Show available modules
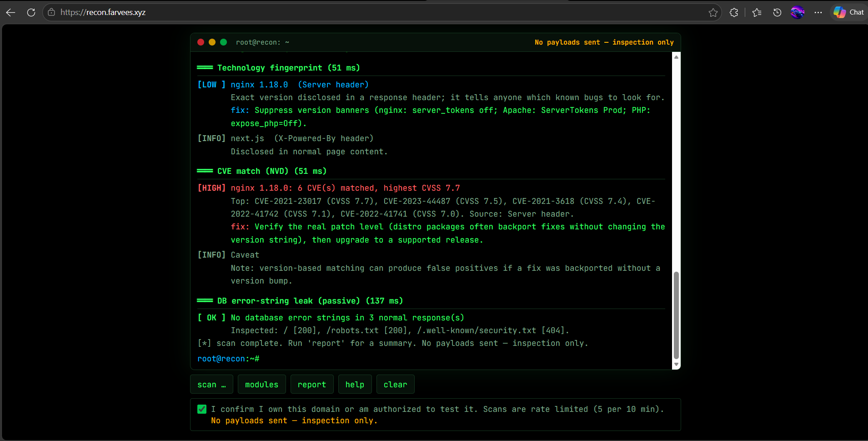Screen dimensions: 868x441 pos(261,385)
